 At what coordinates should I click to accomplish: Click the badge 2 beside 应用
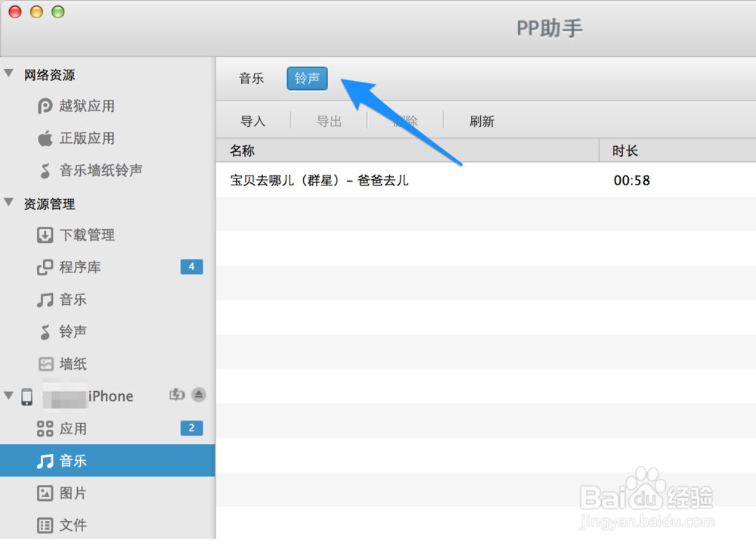pos(191,428)
